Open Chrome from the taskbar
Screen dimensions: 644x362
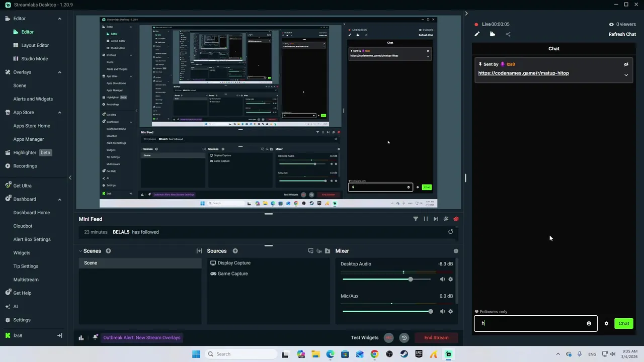[x=374, y=354]
